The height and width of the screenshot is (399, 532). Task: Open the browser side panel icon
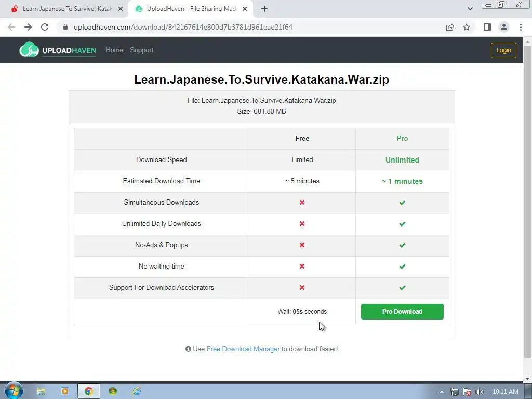[x=487, y=27]
